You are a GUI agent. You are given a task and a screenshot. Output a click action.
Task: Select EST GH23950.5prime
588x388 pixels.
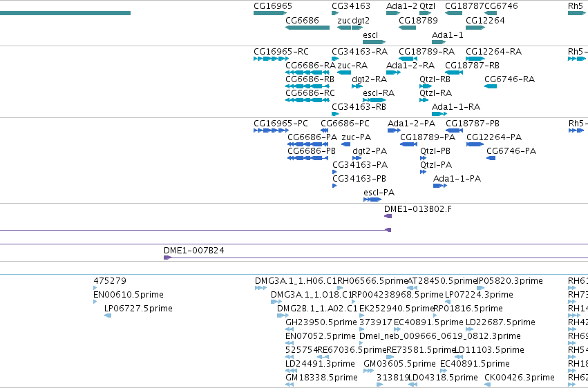(290, 329)
